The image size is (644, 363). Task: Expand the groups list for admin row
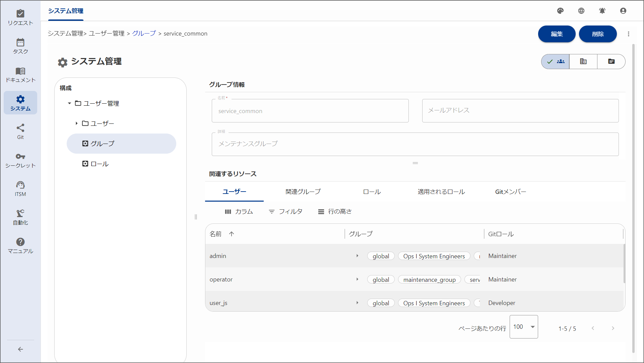357,256
